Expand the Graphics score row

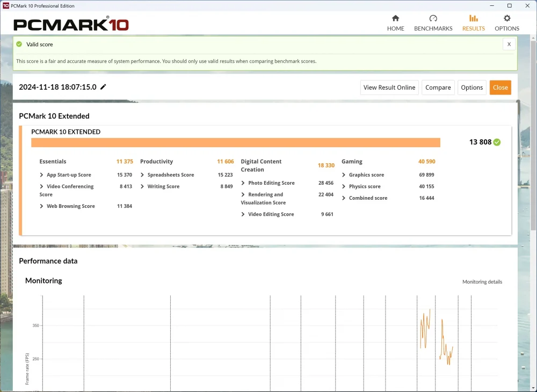pyautogui.click(x=344, y=175)
